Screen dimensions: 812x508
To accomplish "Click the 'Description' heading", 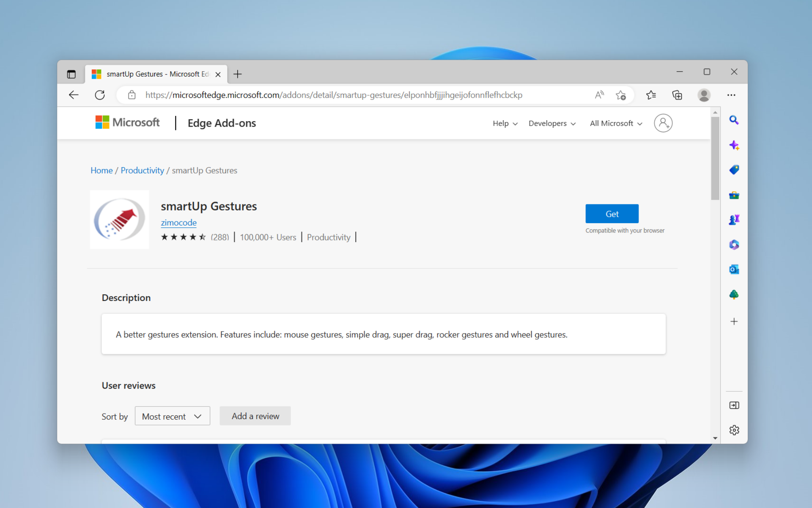I will click(x=126, y=298).
